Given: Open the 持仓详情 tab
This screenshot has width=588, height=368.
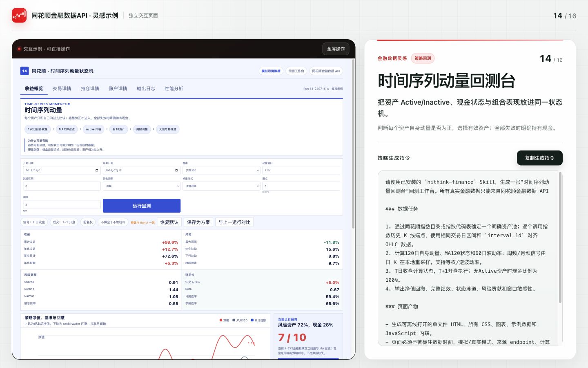Looking at the screenshot, I should (90, 88).
